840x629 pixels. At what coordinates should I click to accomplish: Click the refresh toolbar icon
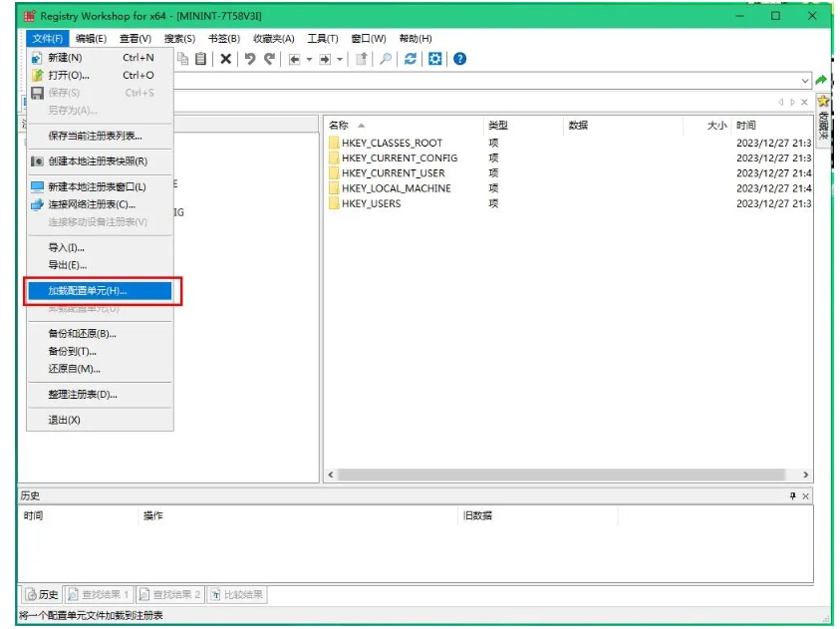tap(411, 59)
